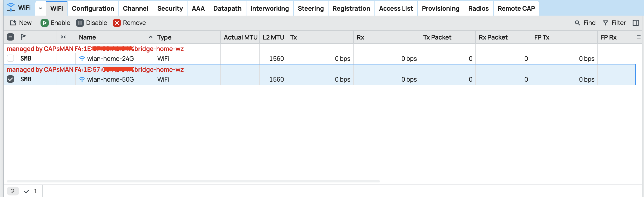Open the column chooser menu at table right
Screen dimensions: 644x197
tap(639, 37)
